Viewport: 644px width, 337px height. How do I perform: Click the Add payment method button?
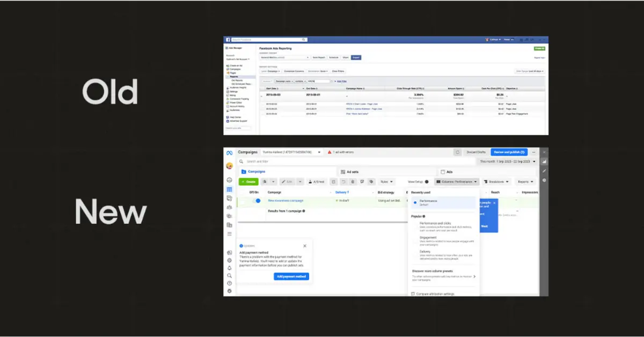(291, 276)
